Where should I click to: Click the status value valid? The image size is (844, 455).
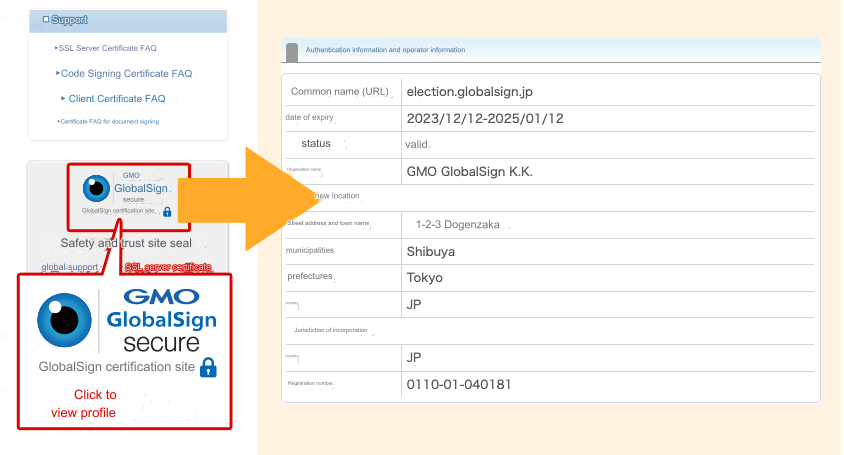(417, 144)
